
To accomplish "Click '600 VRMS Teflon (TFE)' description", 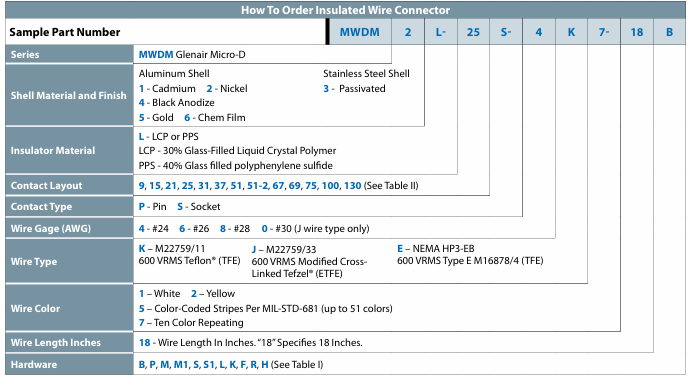I will tap(189, 261).
